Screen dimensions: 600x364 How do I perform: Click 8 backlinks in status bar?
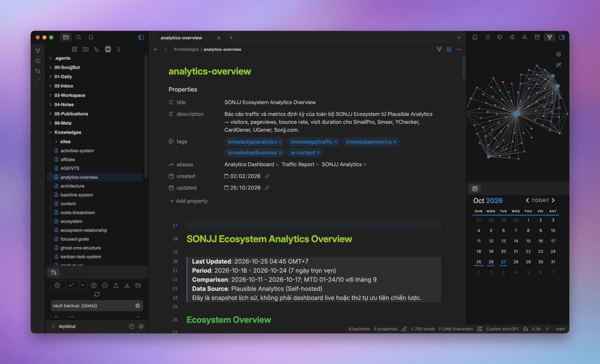tap(359, 329)
